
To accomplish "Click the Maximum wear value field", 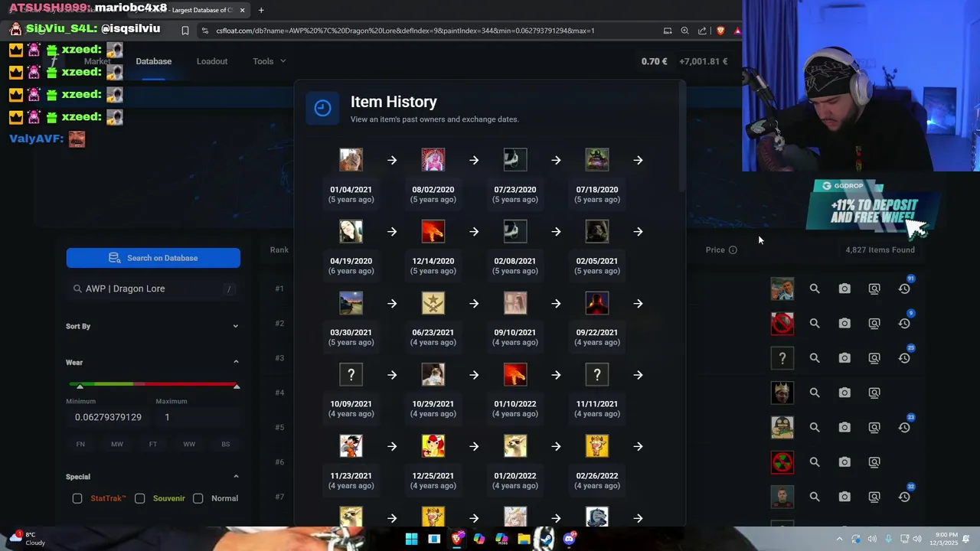I will [198, 417].
